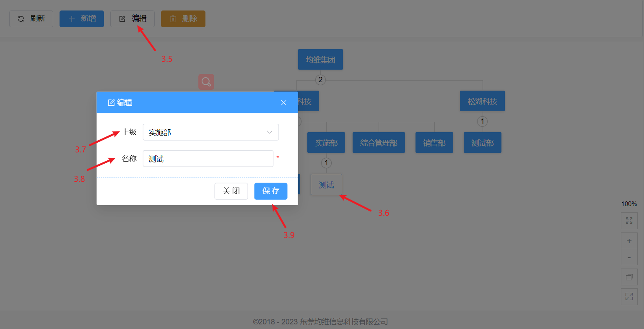Enter fullscreen using bottom-right expand icon
Screen dimensions: 644x329
coord(629,296)
